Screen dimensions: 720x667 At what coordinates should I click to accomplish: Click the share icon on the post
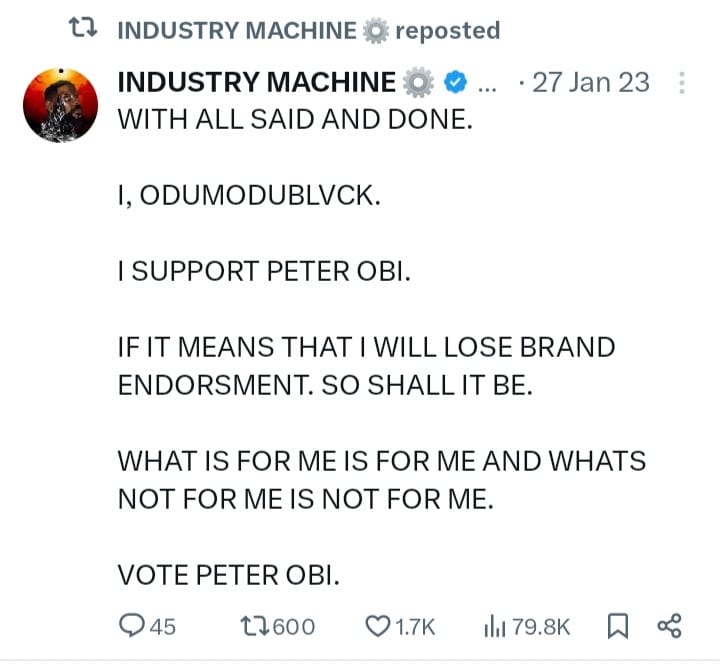(x=669, y=626)
